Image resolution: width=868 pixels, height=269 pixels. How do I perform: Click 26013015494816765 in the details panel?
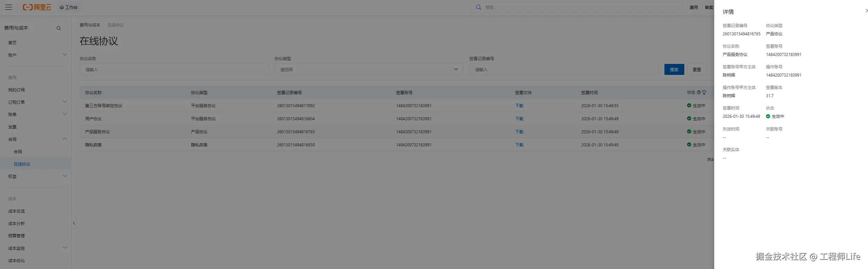[x=742, y=34]
